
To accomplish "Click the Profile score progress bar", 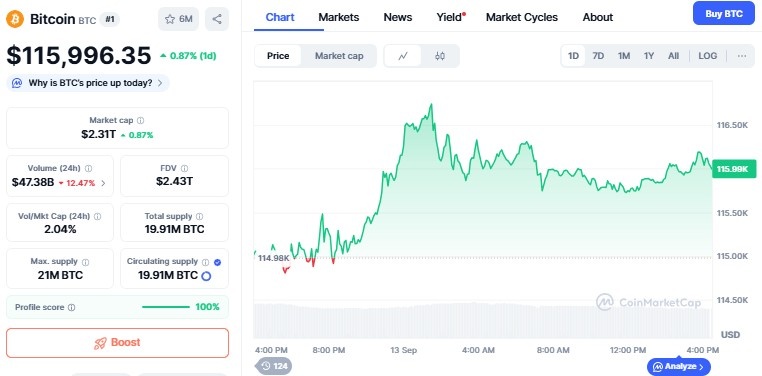I will coord(166,307).
